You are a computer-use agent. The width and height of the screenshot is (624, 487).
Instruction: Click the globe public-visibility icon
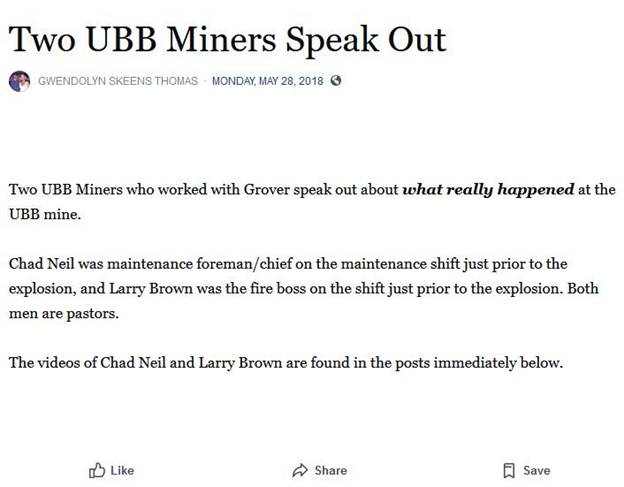pos(336,81)
